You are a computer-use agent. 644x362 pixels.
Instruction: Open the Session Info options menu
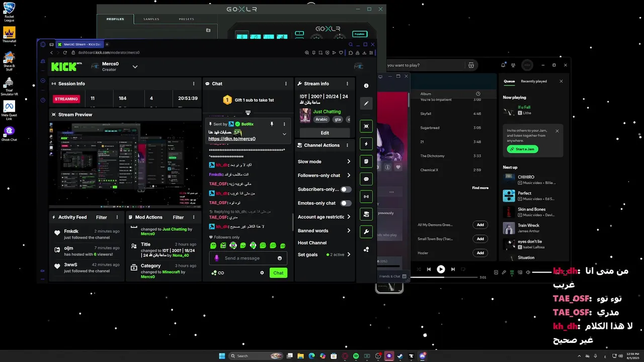click(x=194, y=83)
